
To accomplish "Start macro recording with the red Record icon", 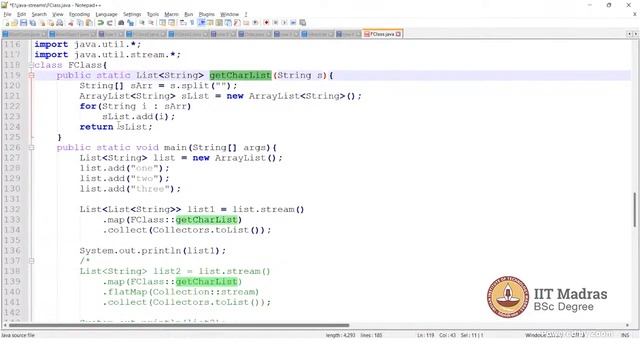I will (266, 22).
